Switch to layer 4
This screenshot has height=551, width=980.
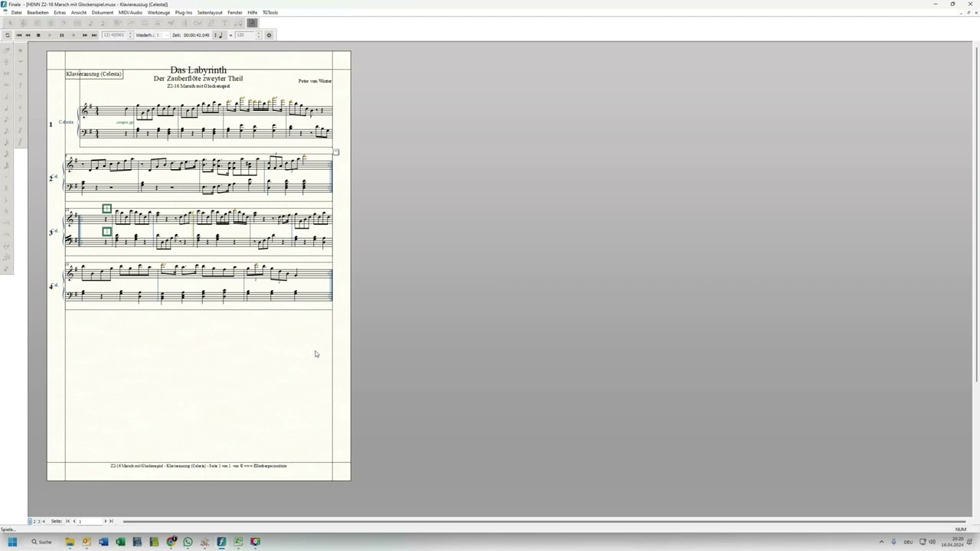click(x=44, y=521)
